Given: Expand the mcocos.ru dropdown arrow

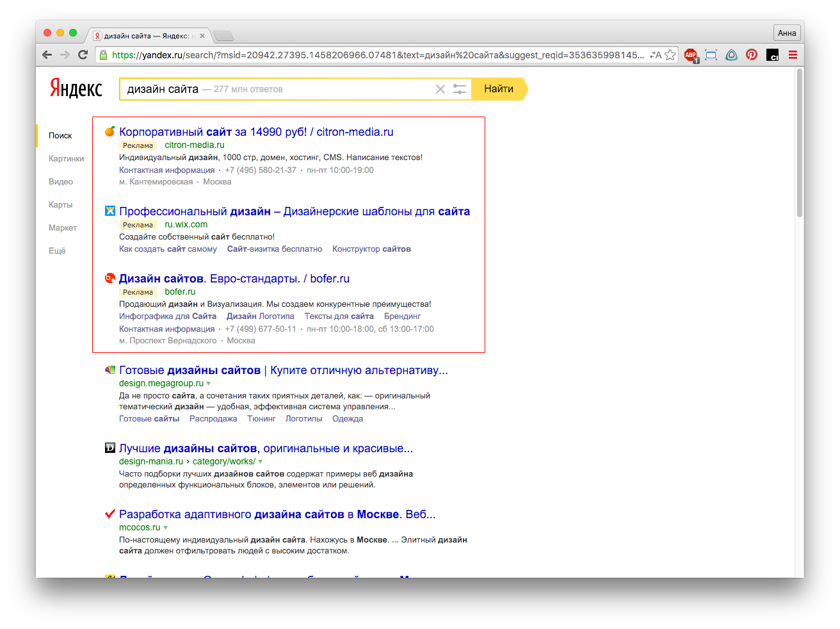Looking at the screenshot, I should tap(166, 528).
